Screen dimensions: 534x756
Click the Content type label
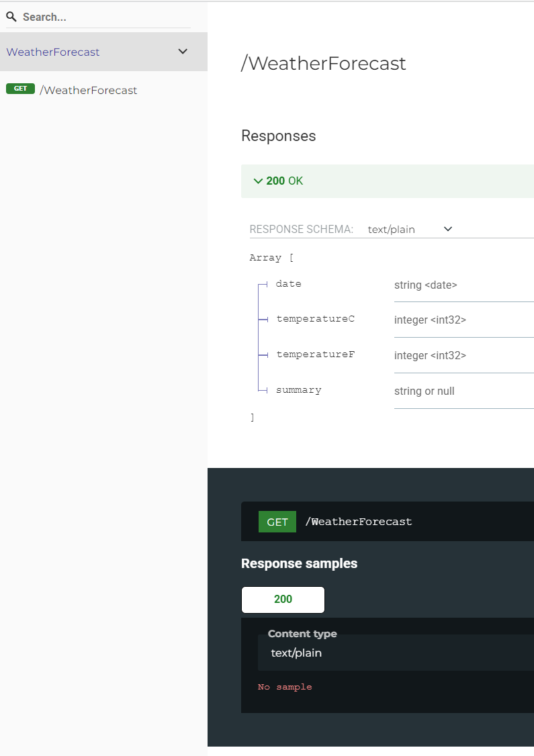coord(302,634)
